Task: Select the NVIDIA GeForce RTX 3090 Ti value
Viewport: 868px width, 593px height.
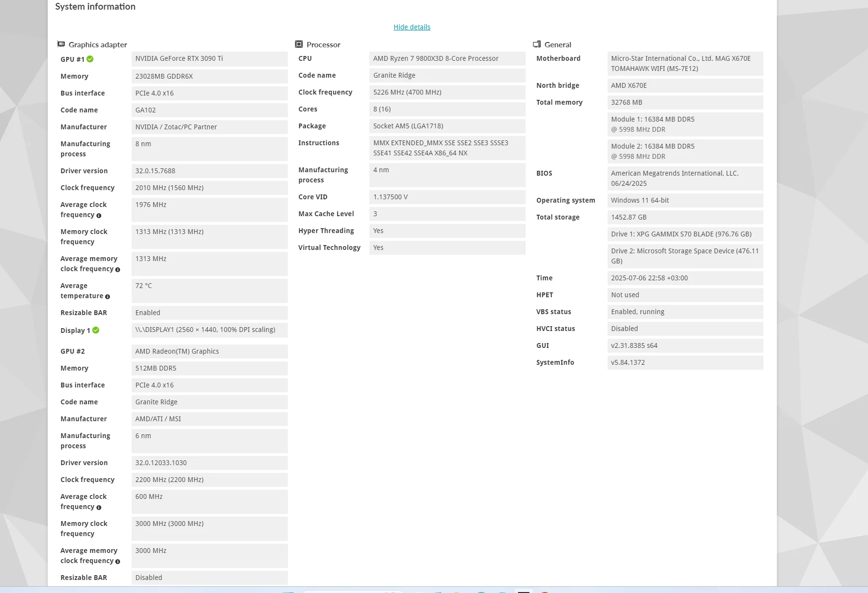Action: point(210,59)
